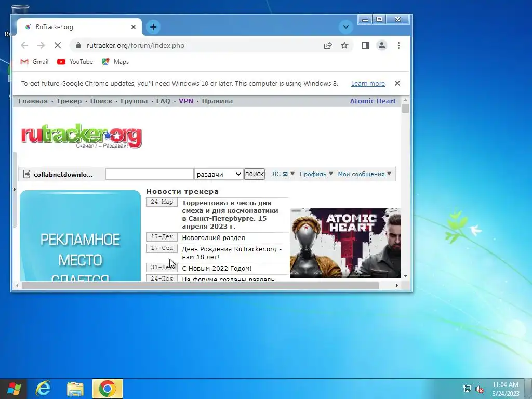Open File Explorer from taskbar
The height and width of the screenshot is (399, 532).
click(75, 389)
